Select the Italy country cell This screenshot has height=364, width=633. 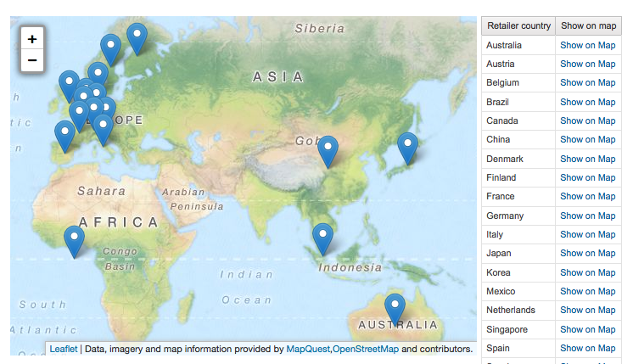click(x=518, y=234)
